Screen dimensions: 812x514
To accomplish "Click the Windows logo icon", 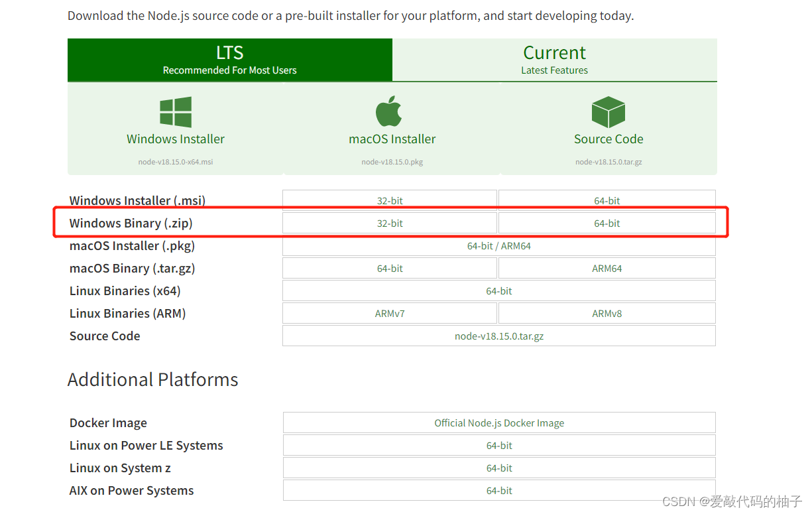I will [176, 112].
